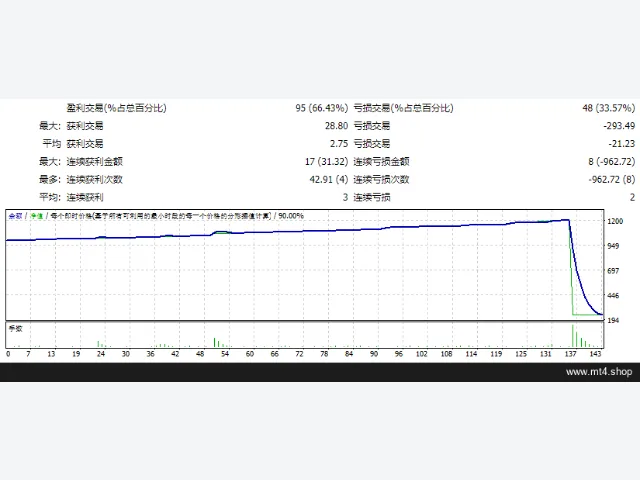Viewport: 640px width, 480px height.
Task: Select the value '42.91 (4)'
Action: coord(329,180)
